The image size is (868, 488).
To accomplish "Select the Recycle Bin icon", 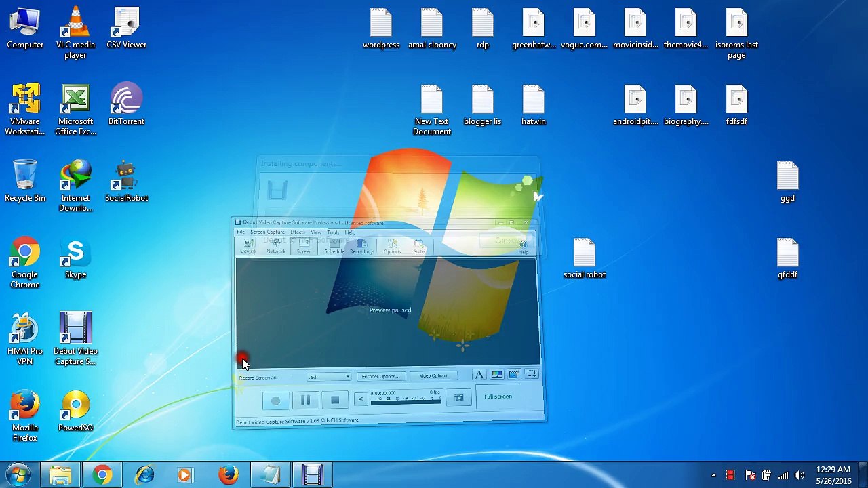I will pos(25,182).
